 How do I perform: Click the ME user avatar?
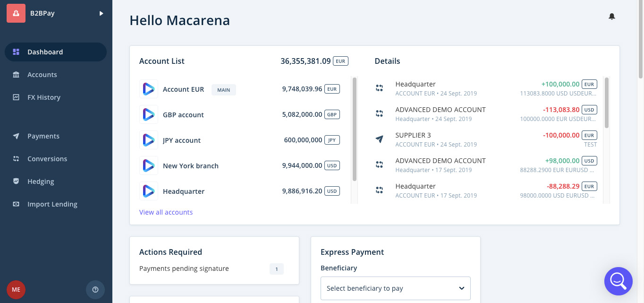click(x=16, y=289)
